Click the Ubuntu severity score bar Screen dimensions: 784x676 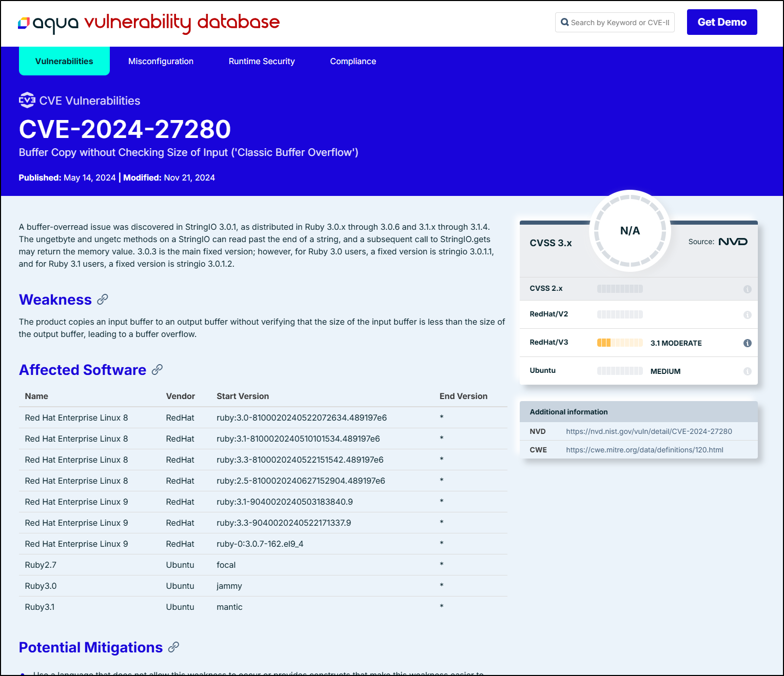pos(620,371)
